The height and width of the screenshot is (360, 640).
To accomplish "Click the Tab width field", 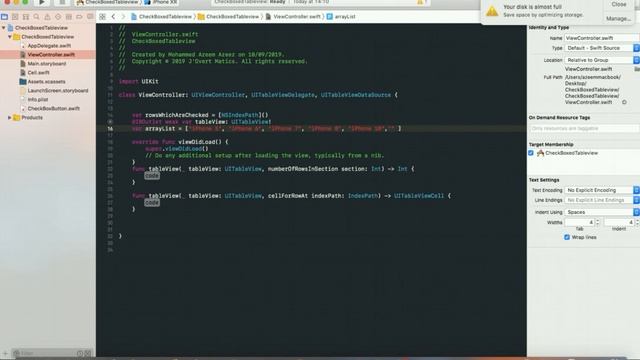I will (x=580, y=222).
